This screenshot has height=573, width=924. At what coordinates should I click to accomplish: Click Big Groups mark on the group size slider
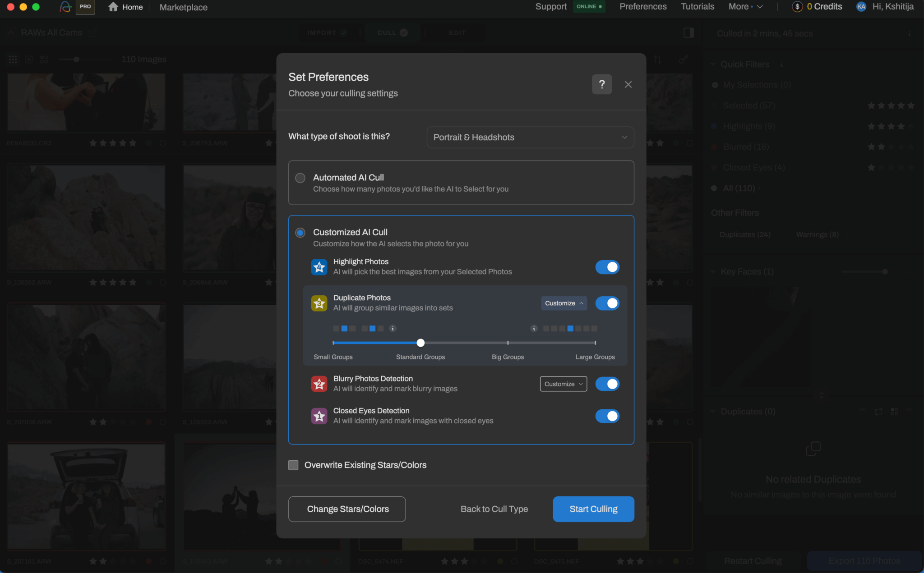click(x=508, y=343)
